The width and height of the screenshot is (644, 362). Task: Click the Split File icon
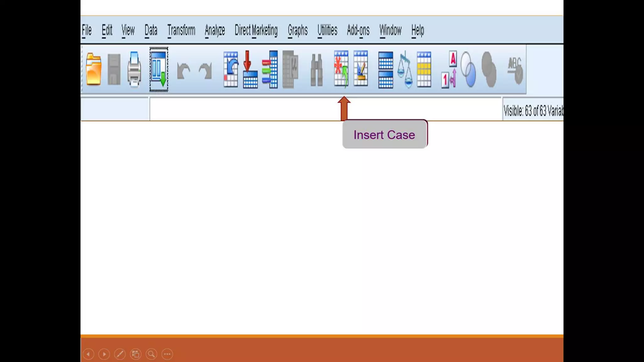click(x=386, y=70)
